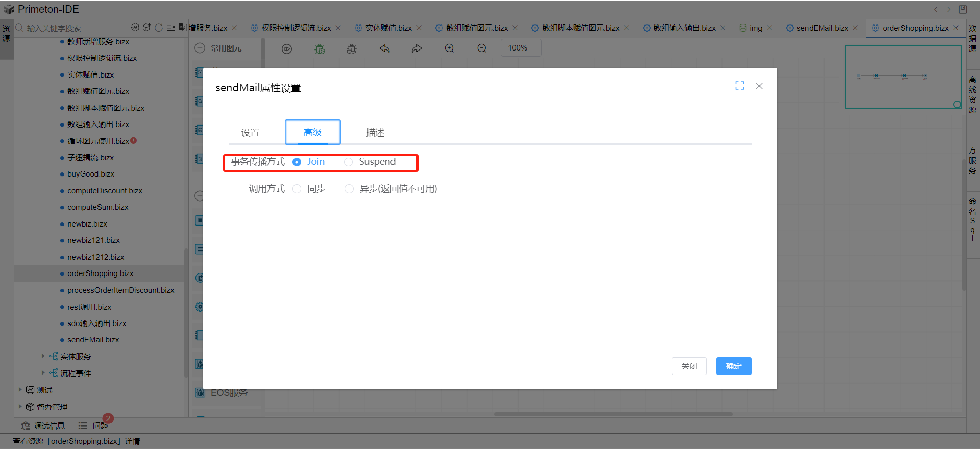Collapse the 常用图元 palette section
This screenshot has height=449, width=980.
pyautogui.click(x=200, y=48)
